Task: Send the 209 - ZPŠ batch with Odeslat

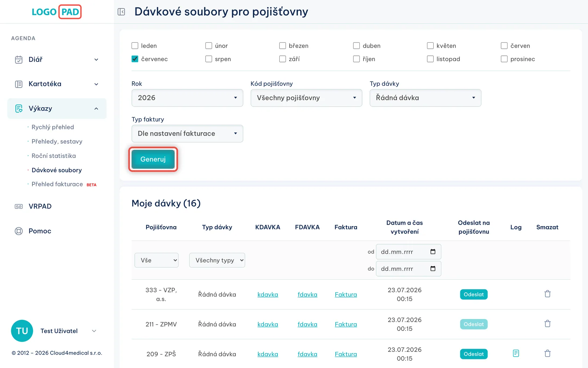Action: pyautogui.click(x=474, y=354)
